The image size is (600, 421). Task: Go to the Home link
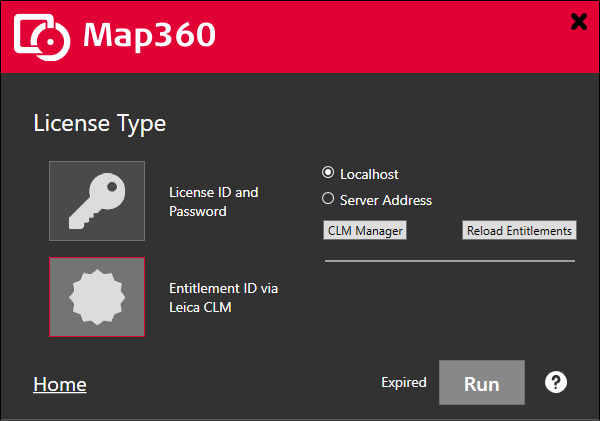pyautogui.click(x=60, y=384)
